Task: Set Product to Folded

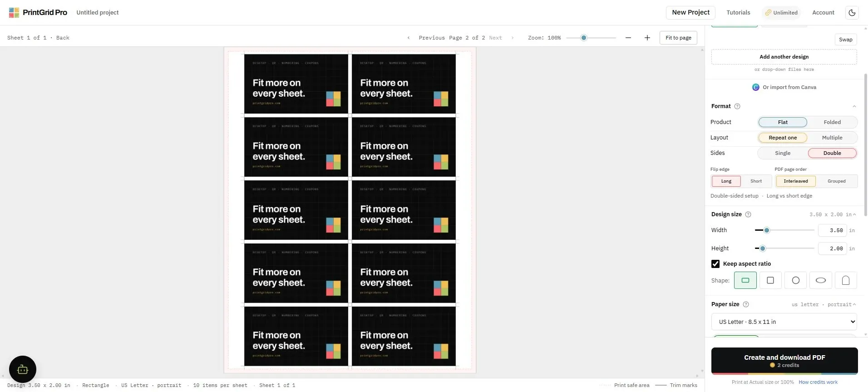Action: click(x=832, y=122)
